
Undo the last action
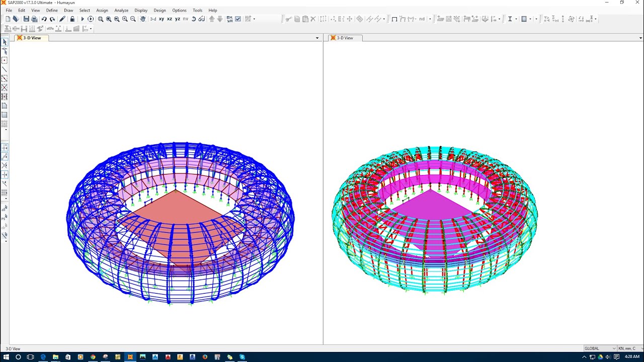[44, 19]
